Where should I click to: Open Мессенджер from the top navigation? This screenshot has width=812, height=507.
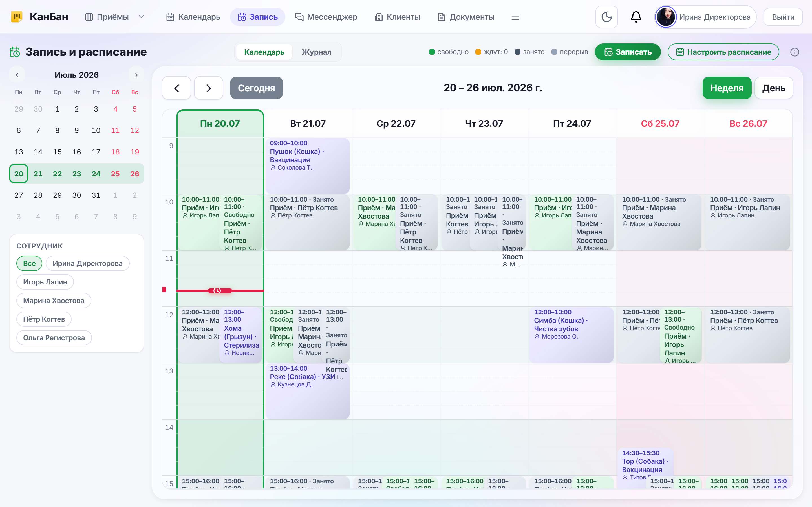click(x=326, y=17)
